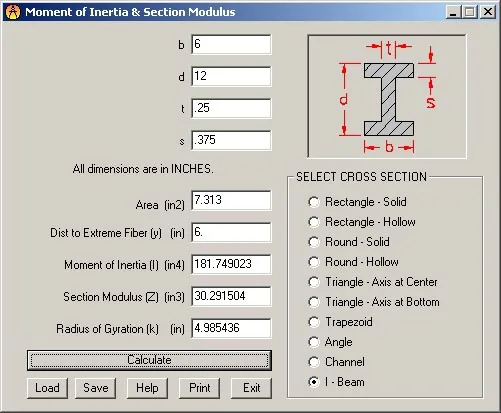Click the application icon in title bar

13,12
